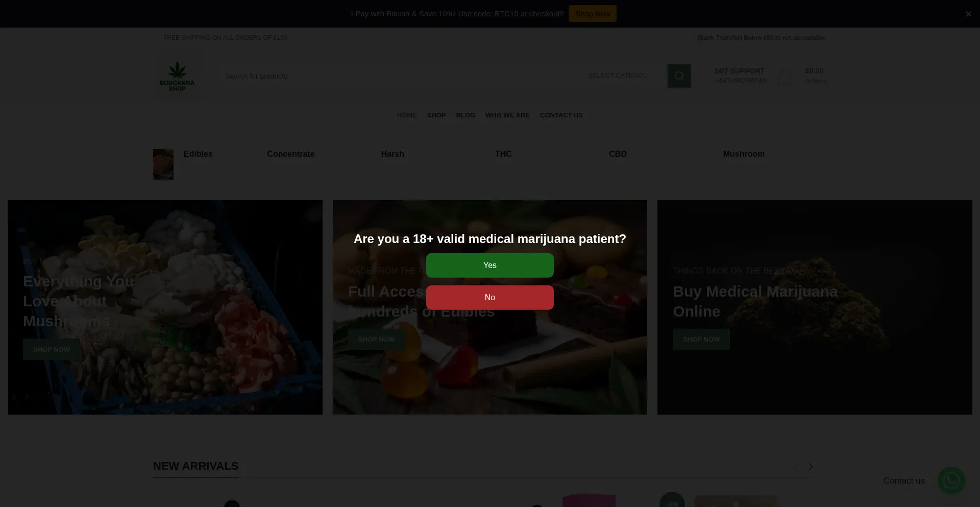Click Shop Now on marijuana banner

coord(701,340)
